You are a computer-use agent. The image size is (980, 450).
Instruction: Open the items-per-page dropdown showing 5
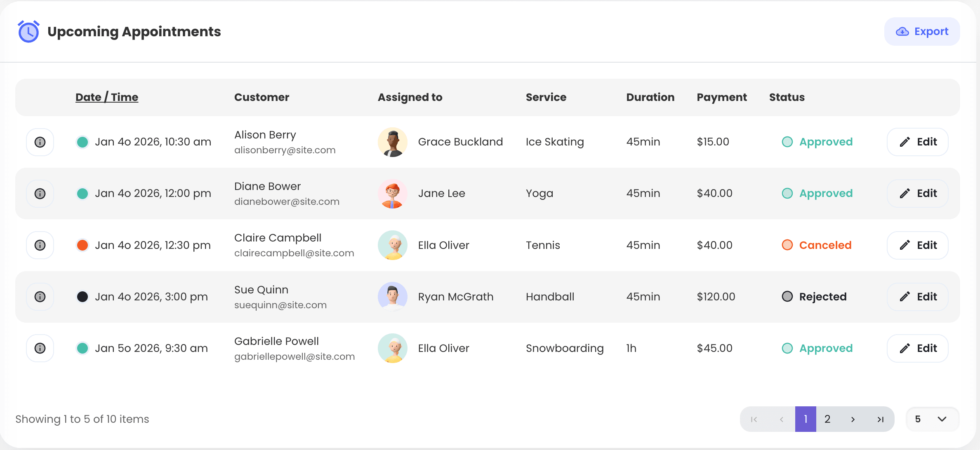pyautogui.click(x=932, y=419)
